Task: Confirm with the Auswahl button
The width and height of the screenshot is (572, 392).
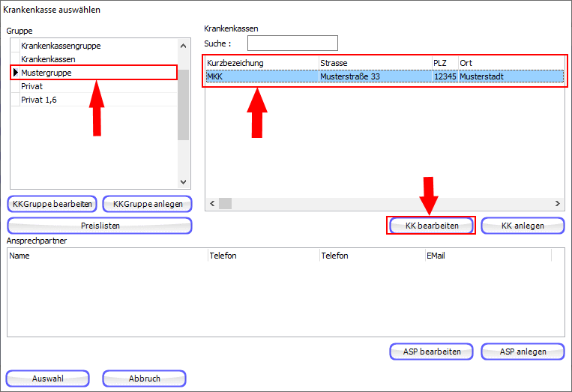Action: (x=48, y=379)
